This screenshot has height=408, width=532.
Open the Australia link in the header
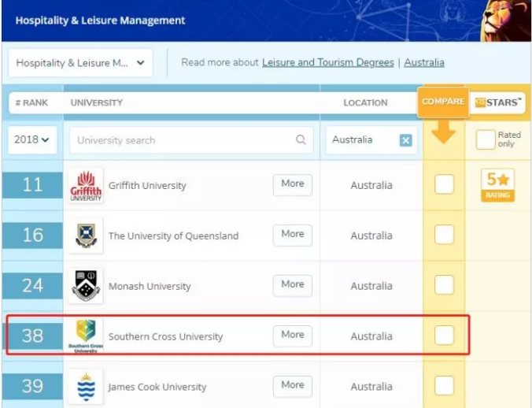pyautogui.click(x=424, y=62)
